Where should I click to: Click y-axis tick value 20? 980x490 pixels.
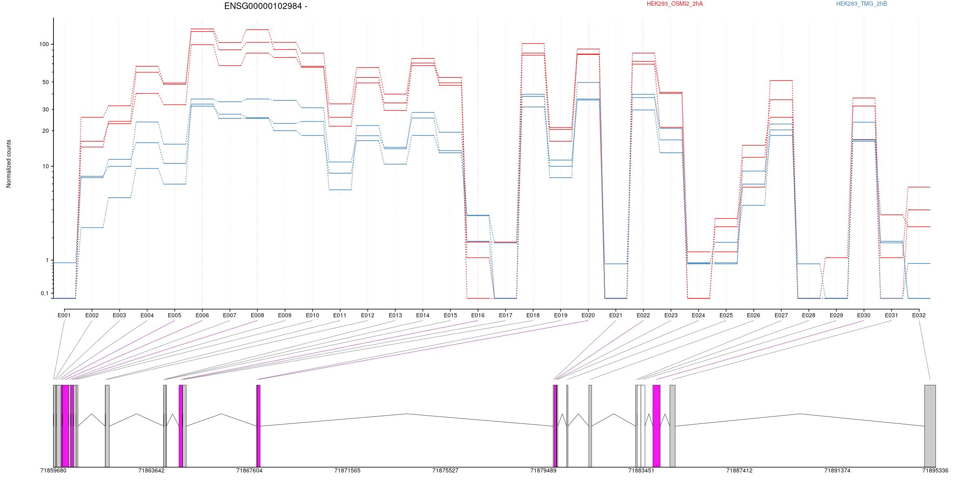click(x=46, y=131)
